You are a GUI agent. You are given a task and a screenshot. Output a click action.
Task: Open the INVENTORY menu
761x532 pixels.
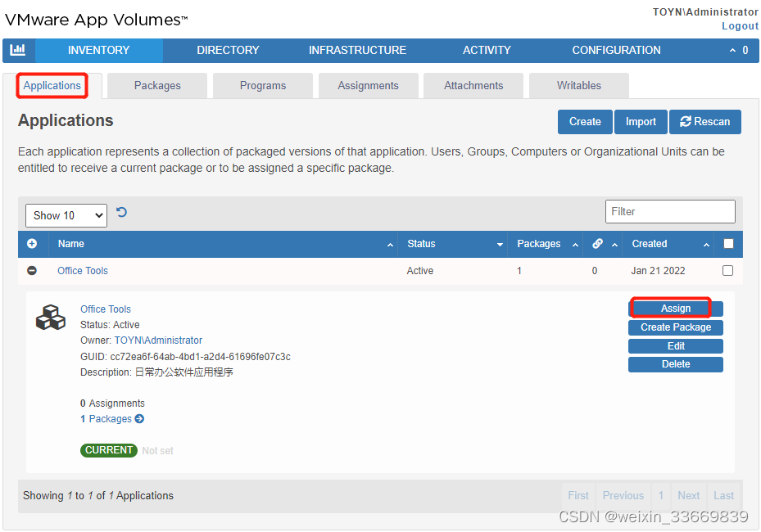coord(98,50)
